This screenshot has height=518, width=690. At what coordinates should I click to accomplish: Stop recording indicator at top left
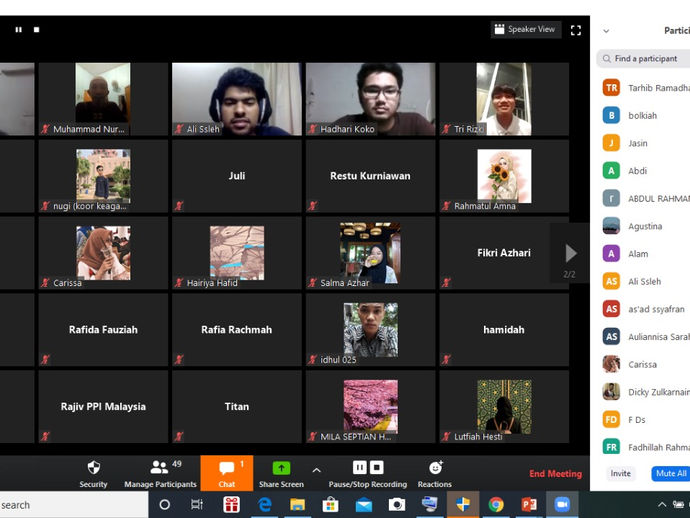tap(37, 29)
